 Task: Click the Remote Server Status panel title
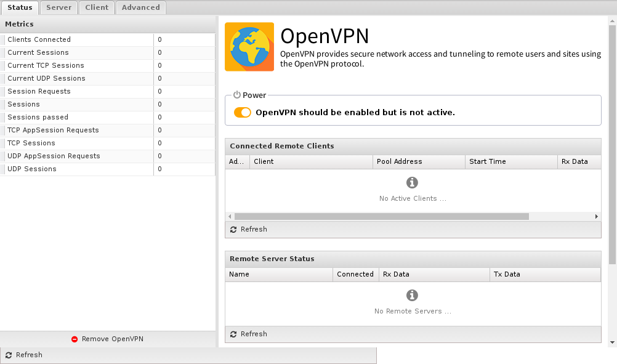click(272, 259)
